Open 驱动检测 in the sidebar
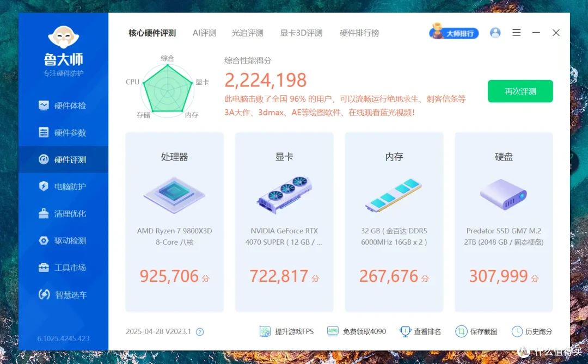 (63, 240)
